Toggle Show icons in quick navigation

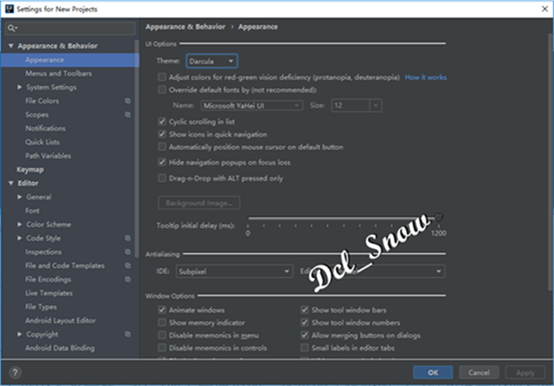click(x=162, y=134)
